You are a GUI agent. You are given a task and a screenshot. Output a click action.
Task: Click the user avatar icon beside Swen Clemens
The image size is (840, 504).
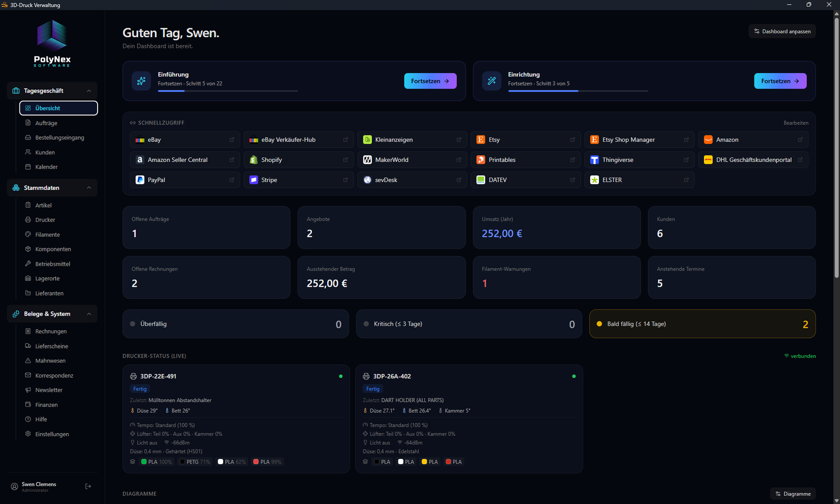pyautogui.click(x=14, y=487)
